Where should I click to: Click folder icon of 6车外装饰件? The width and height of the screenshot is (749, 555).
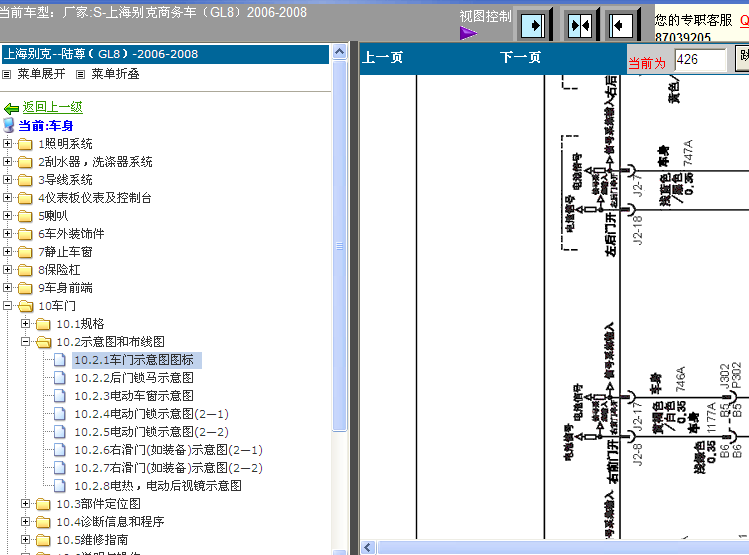pos(25,235)
